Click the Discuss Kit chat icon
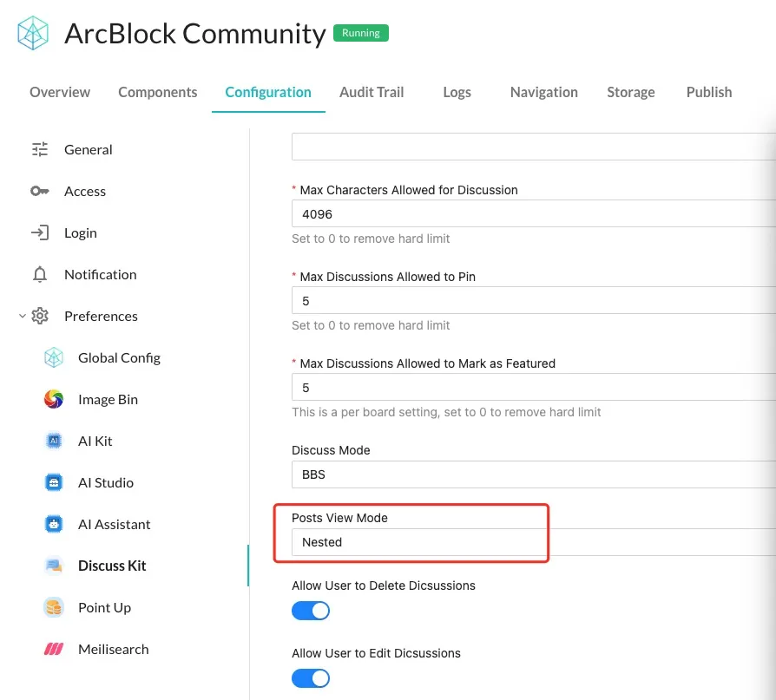The height and width of the screenshot is (700, 776). 54,566
